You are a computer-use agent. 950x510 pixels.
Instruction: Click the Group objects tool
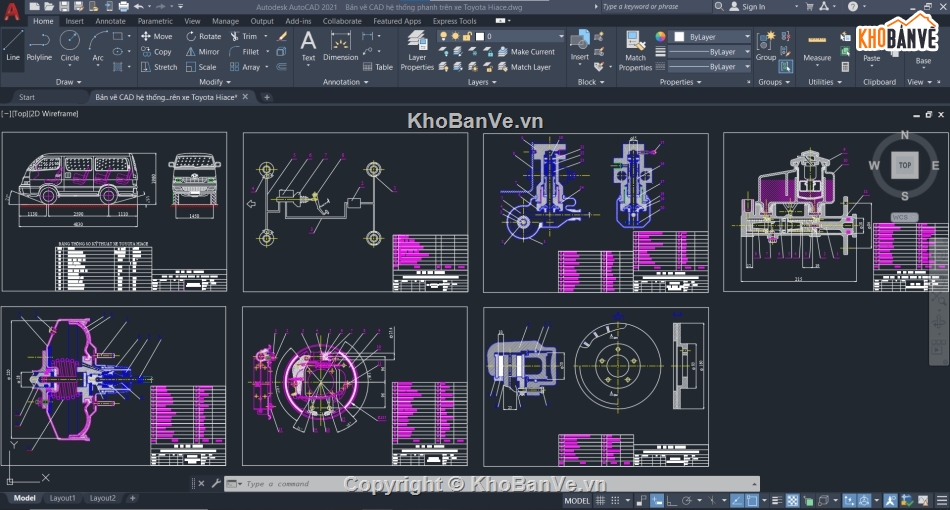766,46
